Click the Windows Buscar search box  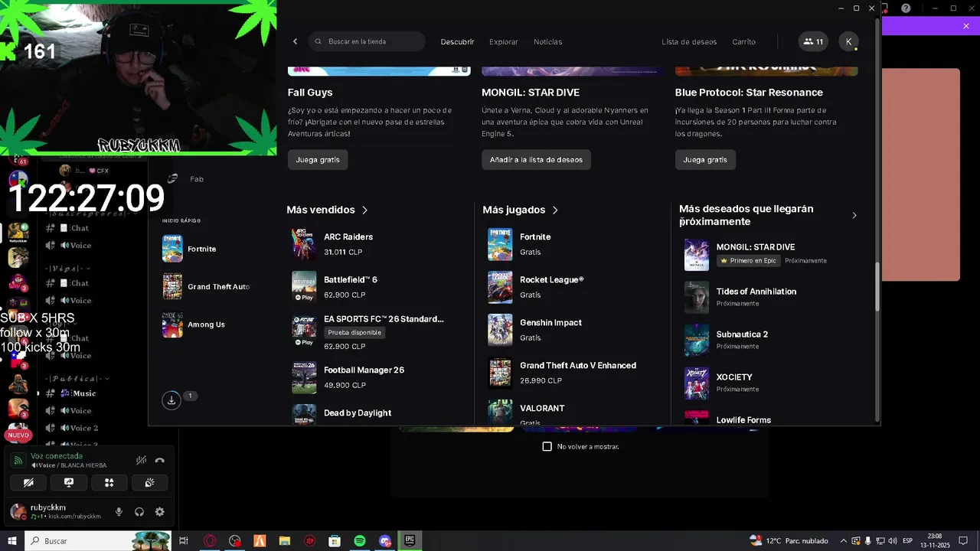(97, 541)
